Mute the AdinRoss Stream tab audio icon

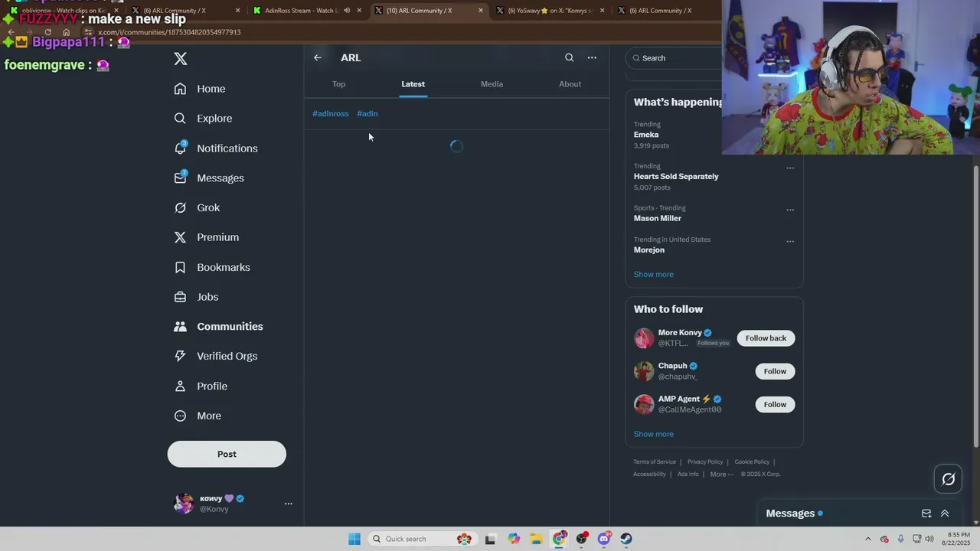pos(347,11)
